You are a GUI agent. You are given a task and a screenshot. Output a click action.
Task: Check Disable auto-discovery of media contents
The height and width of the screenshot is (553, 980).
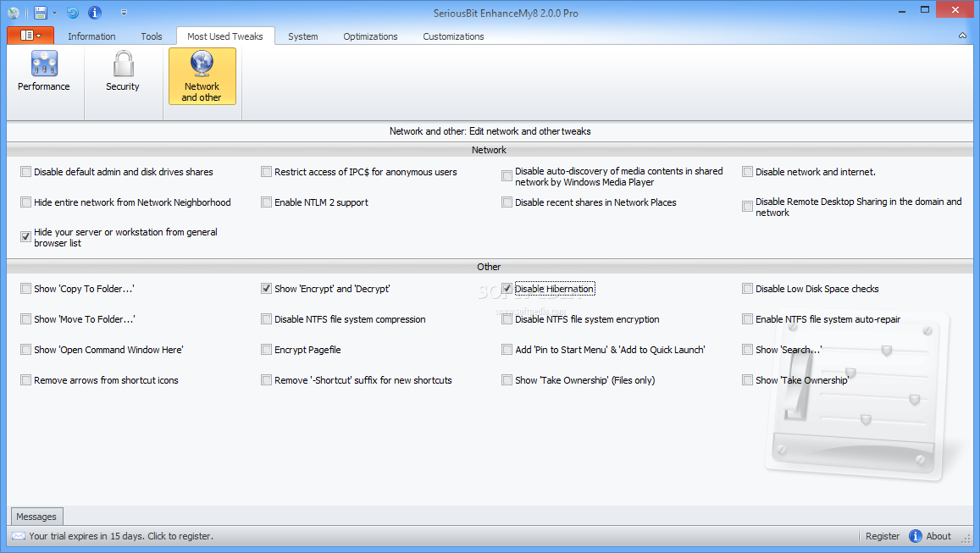(x=507, y=176)
